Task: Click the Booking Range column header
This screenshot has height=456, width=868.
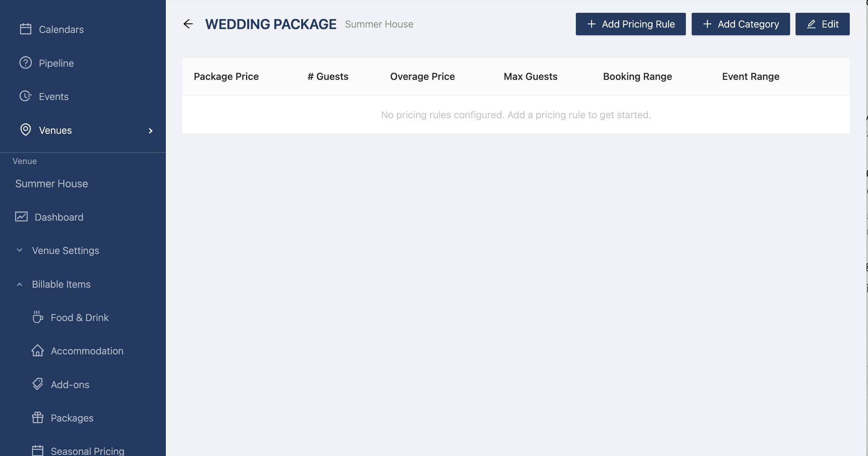Action: pos(637,76)
